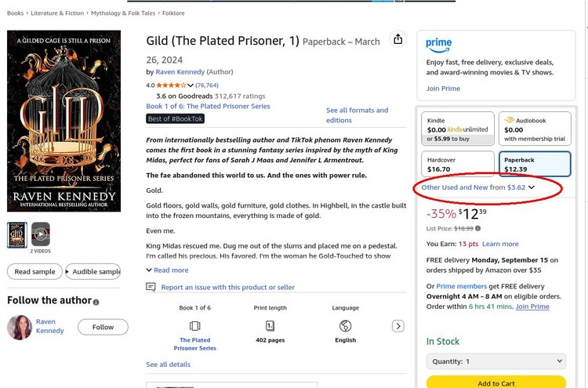Click the Add to Cart button
Screen dimensions: 588x388
pyautogui.click(x=495, y=383)
